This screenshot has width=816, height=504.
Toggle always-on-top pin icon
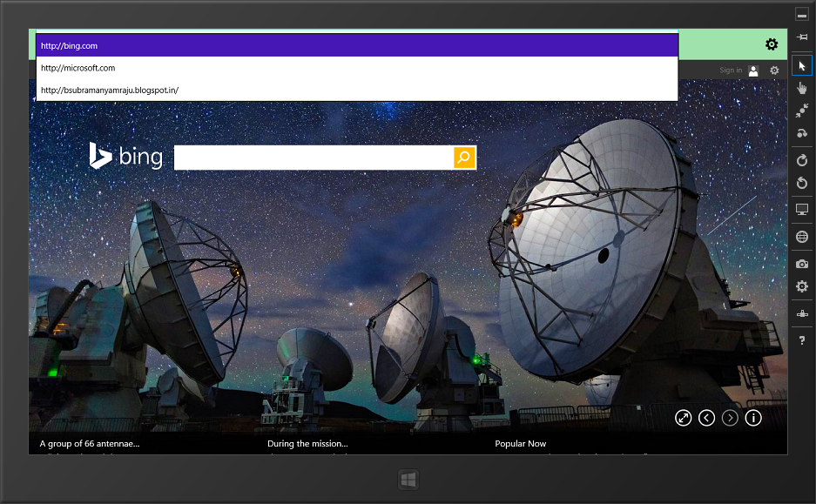[x=802, y=37]
